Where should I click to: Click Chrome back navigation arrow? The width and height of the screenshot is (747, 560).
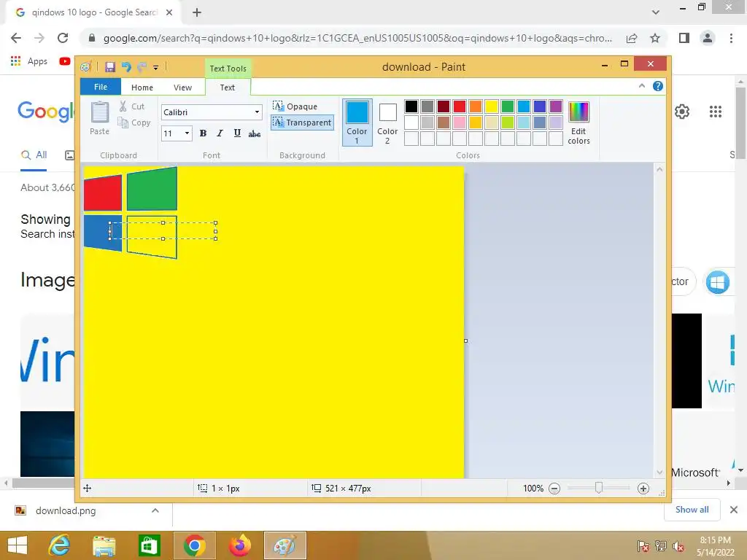(16, 38)
